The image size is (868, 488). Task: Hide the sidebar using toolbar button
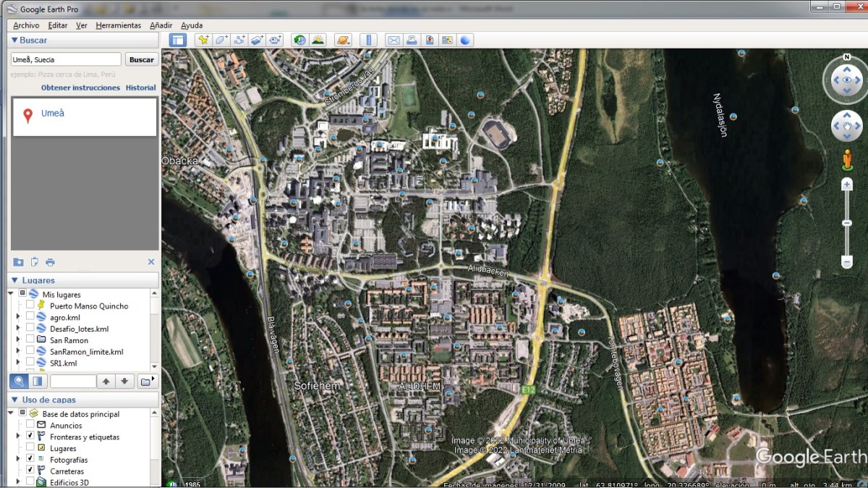coord(178,41)
